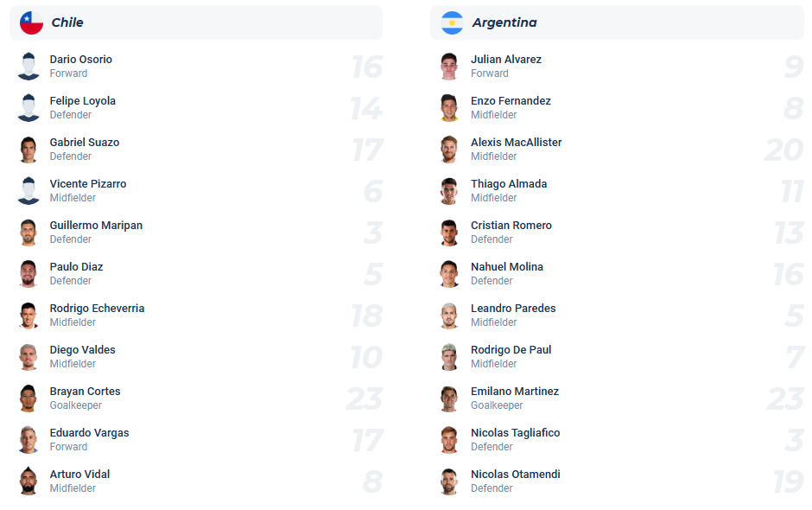Select the Argentina team header
The height and width of the screenshot is (510, 812).
point(616,22)
